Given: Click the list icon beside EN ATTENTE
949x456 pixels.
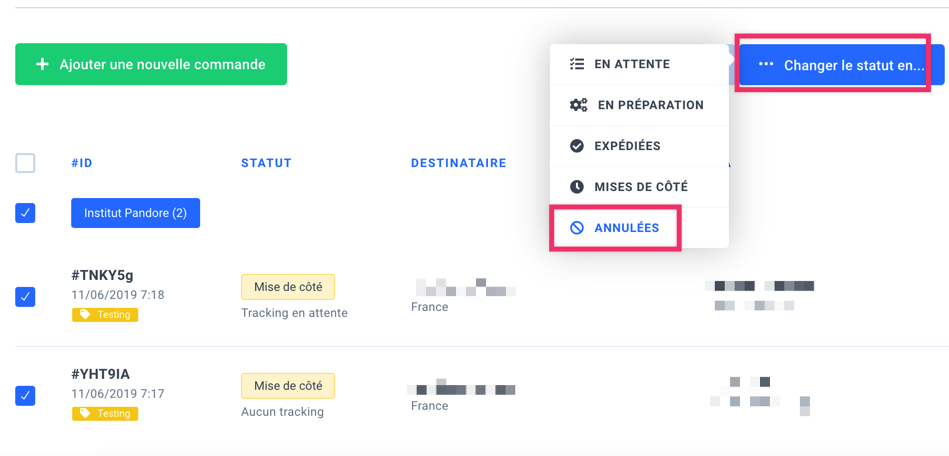Looking at the screenshot, I should tap(576, 64).
